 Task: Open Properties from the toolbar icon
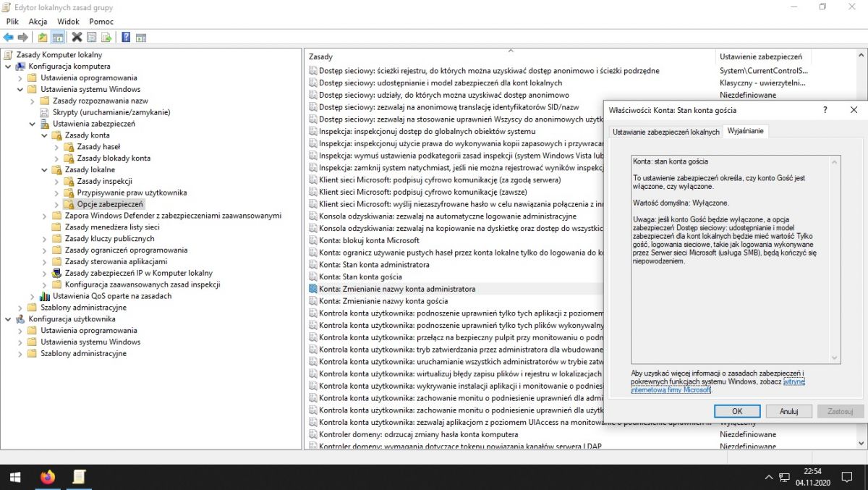pyautogui.click(x=92, y=37)
